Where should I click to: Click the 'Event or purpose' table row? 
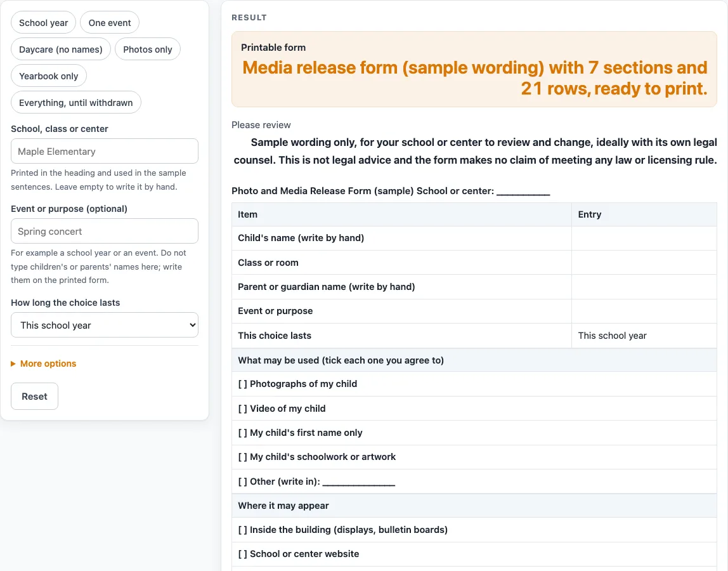(x=474, y=311)
